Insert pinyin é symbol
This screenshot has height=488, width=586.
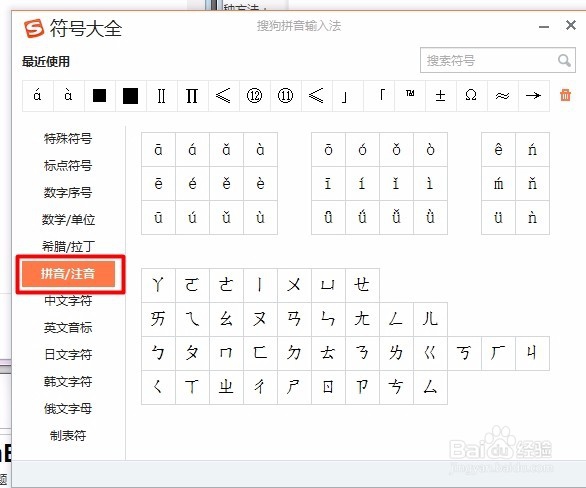(x=192, y=183)
